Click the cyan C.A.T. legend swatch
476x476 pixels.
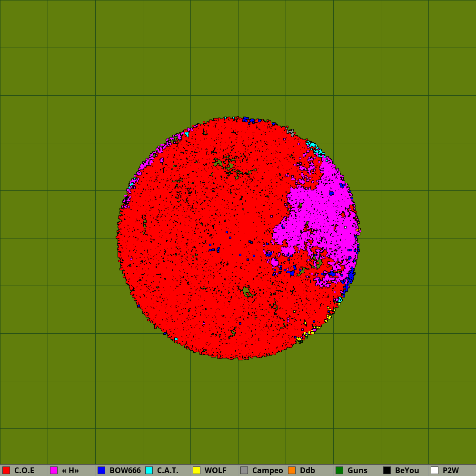click(x=149, y=470)
